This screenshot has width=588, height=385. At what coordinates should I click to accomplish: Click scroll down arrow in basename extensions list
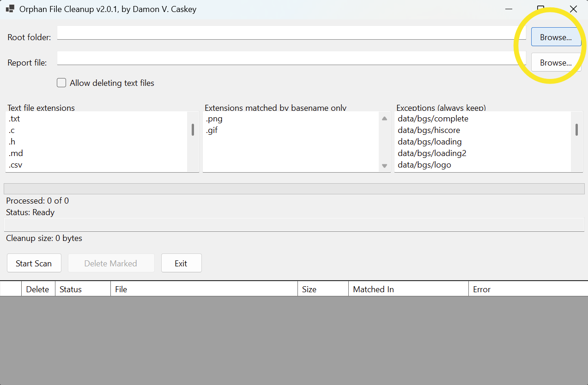[x=384, y=166]
